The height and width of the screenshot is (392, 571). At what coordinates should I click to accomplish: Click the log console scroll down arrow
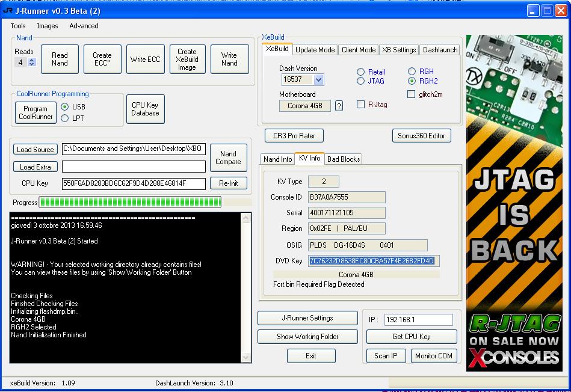click(x=246, y=357)
